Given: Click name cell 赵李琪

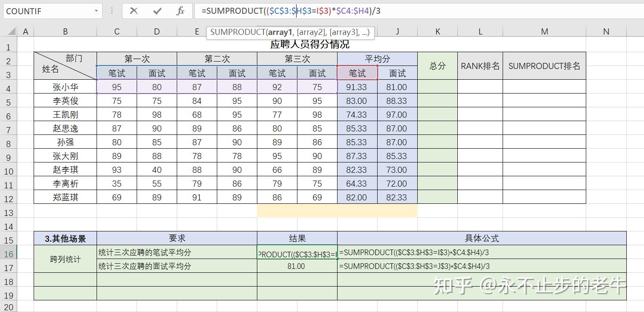Looking at the screenshot, I should click(x=66, y=170).
